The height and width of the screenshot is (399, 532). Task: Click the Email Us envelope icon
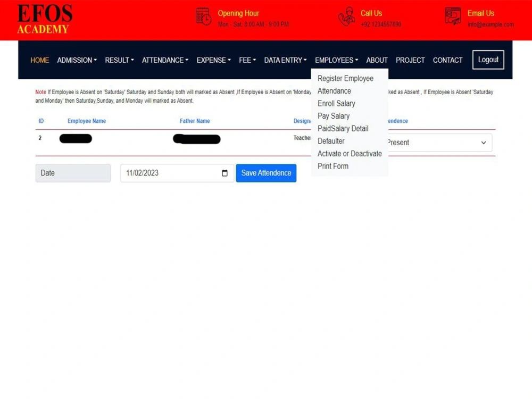tap(453, 16)
